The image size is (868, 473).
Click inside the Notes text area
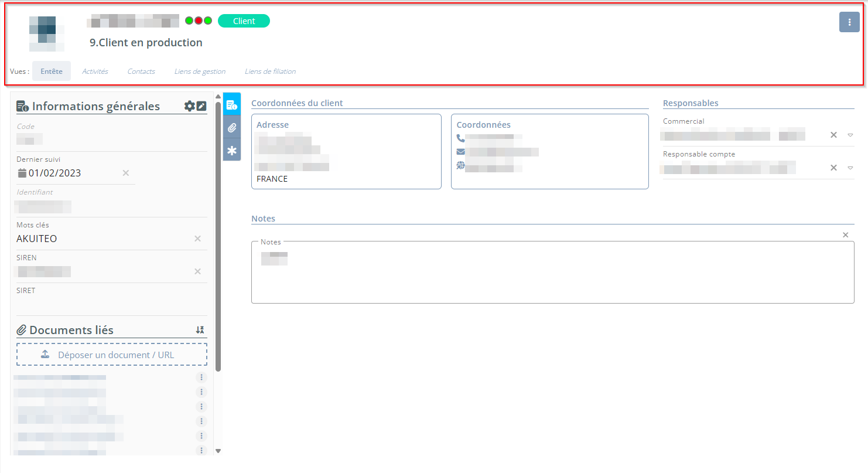click(552, 275)
